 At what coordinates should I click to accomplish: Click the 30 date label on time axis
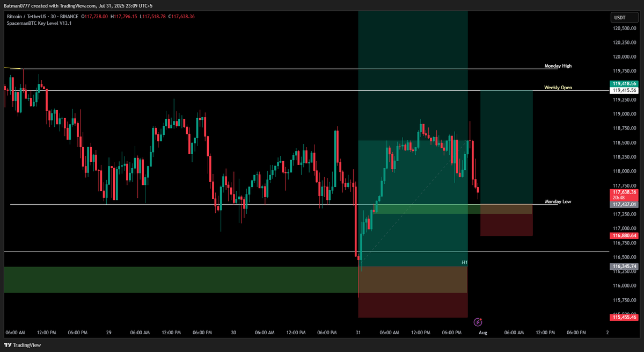(x=233, y=333)
